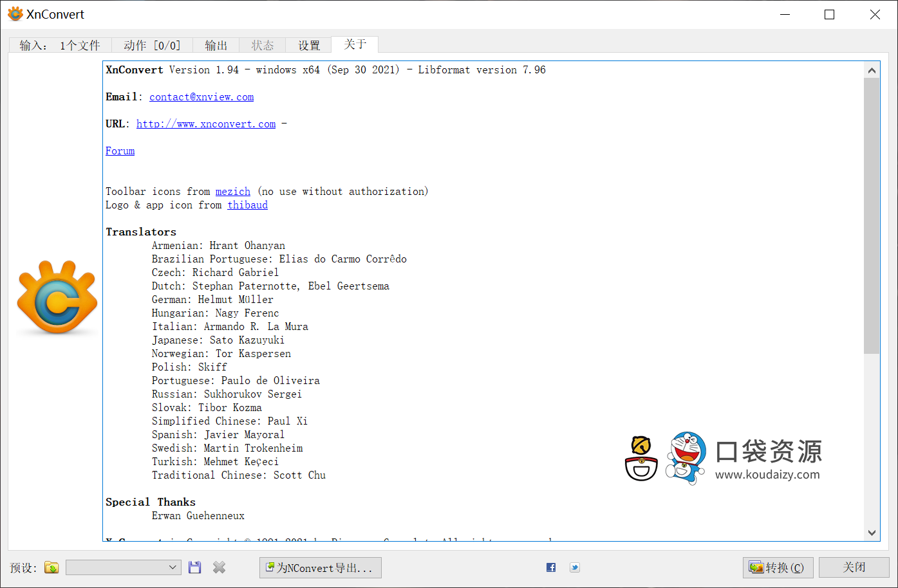Click the 关闭 close button
898x588 pixels.
(854, 567)
